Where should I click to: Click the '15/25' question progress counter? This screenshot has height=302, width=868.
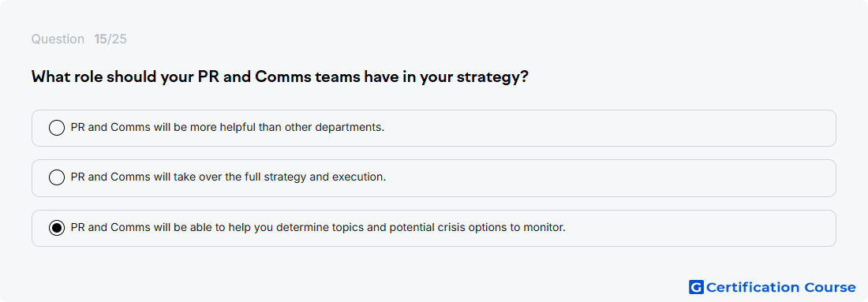tap(110, 39)
